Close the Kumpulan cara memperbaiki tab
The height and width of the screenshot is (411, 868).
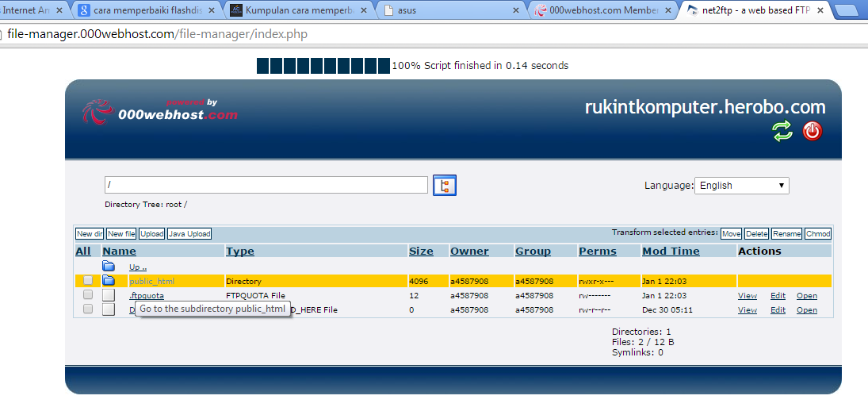[x=365, y=10]
